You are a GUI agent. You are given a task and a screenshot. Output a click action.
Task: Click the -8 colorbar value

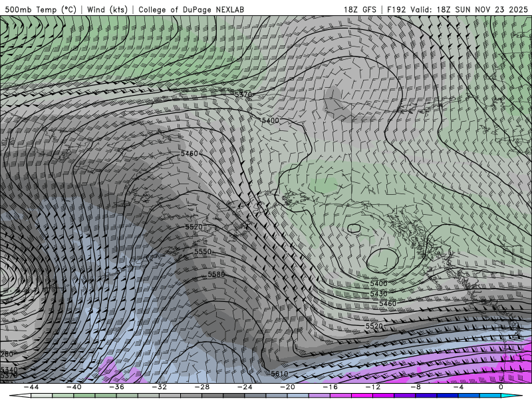(x=416, y=387)
